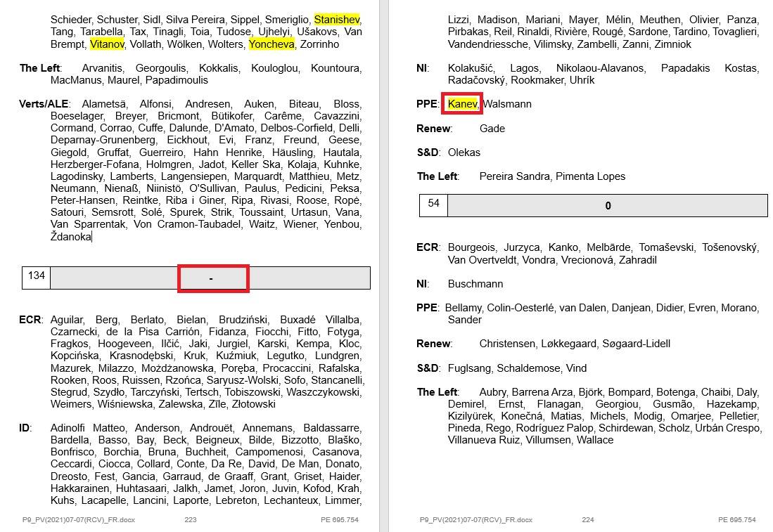Click the highlighted name Yoncheva
The height and width of the screenshot is (532, 773).
[271, 44]
